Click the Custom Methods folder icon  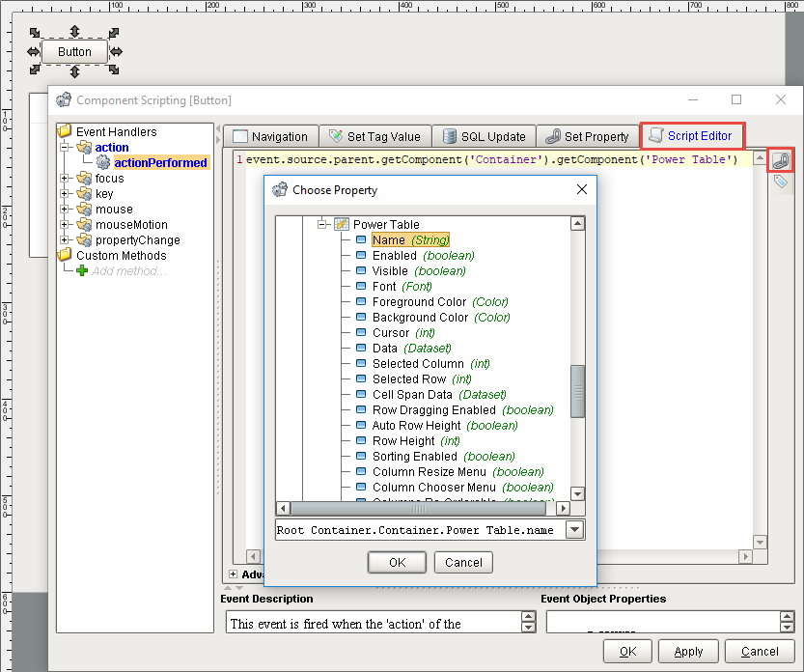coord(65,255)
